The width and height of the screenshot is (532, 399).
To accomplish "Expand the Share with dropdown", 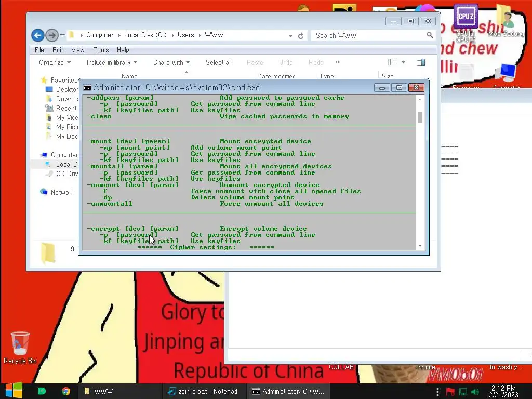I will click(171, 62).
